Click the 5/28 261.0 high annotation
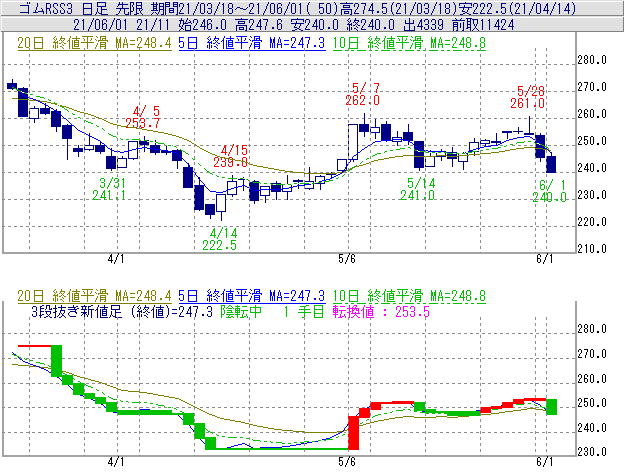 click(528, 97)
